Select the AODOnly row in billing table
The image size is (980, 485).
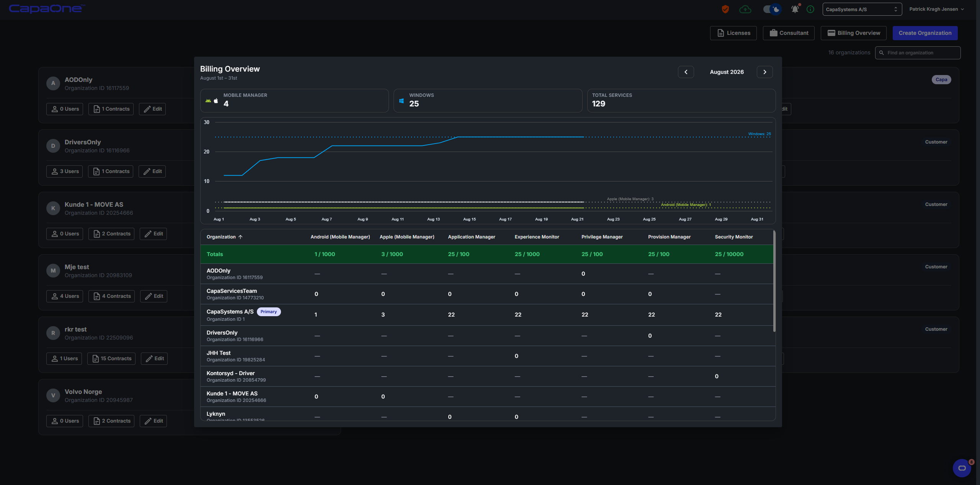click(x=487, y=274)
